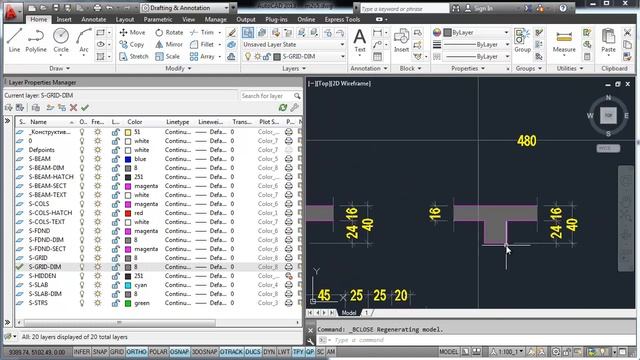
Task: Click the refresh icon in Layer Manager
Action: tap(282, 108)
